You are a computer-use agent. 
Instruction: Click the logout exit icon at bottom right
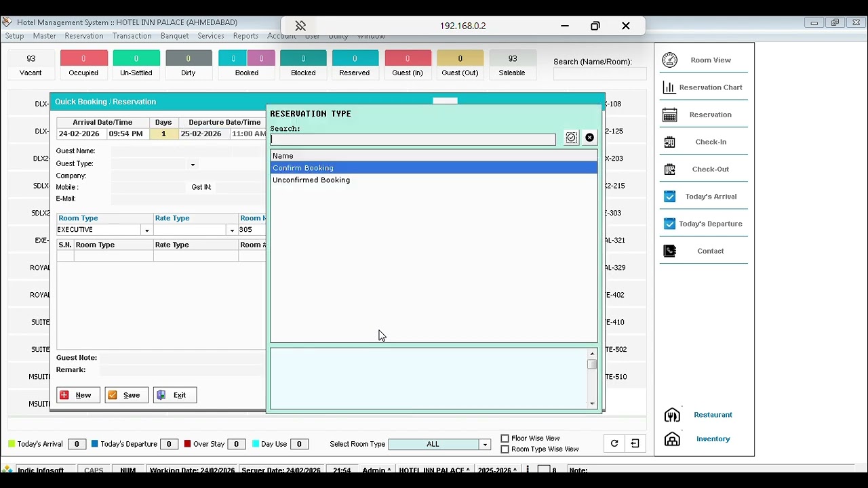point(635,443)
